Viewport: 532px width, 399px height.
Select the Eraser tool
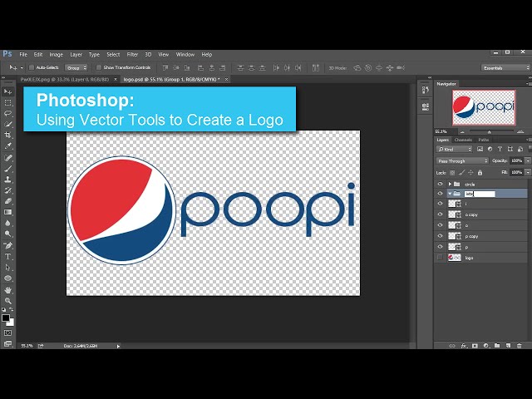7,201
